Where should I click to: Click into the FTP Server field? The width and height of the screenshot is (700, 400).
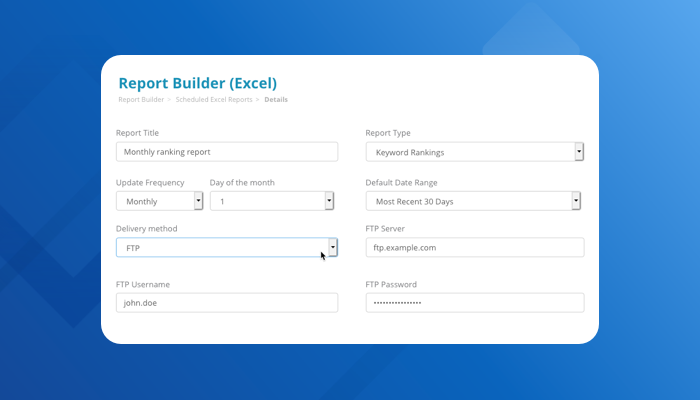(474, 247)
